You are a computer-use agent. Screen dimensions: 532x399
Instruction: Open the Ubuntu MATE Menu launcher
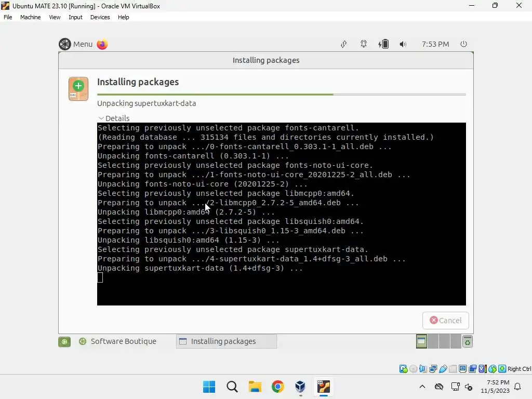tap(76, 44)
